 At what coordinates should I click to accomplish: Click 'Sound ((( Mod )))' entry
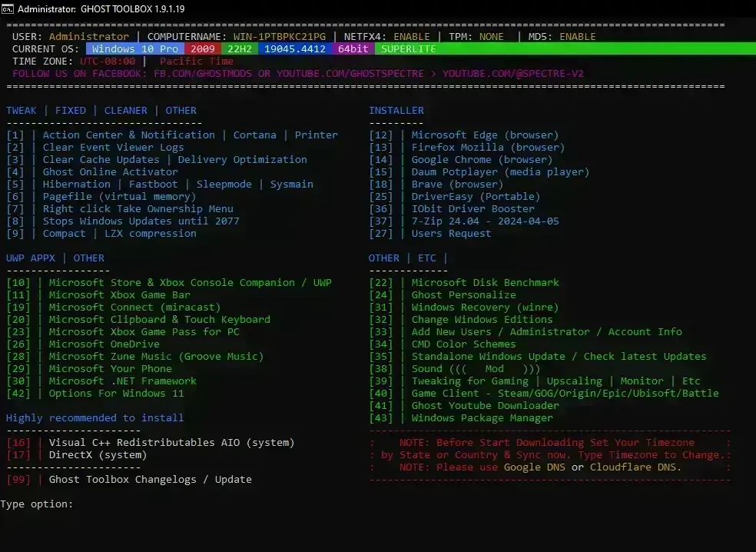coord(455,369)
